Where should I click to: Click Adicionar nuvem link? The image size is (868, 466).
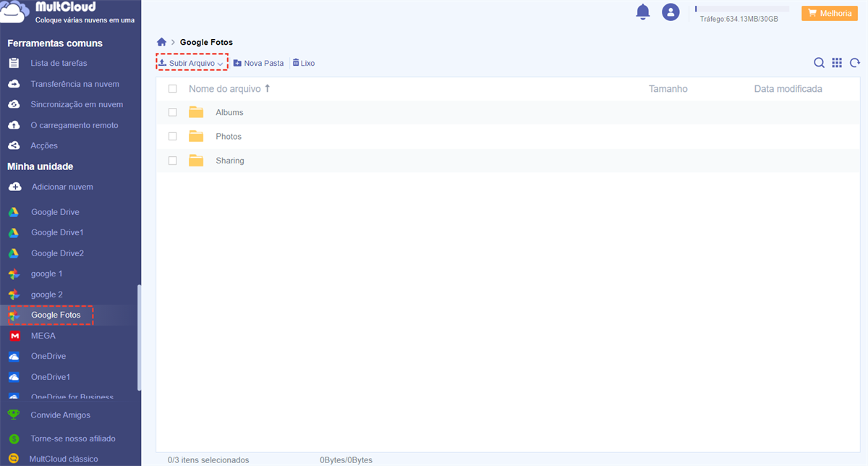(62, 187)
